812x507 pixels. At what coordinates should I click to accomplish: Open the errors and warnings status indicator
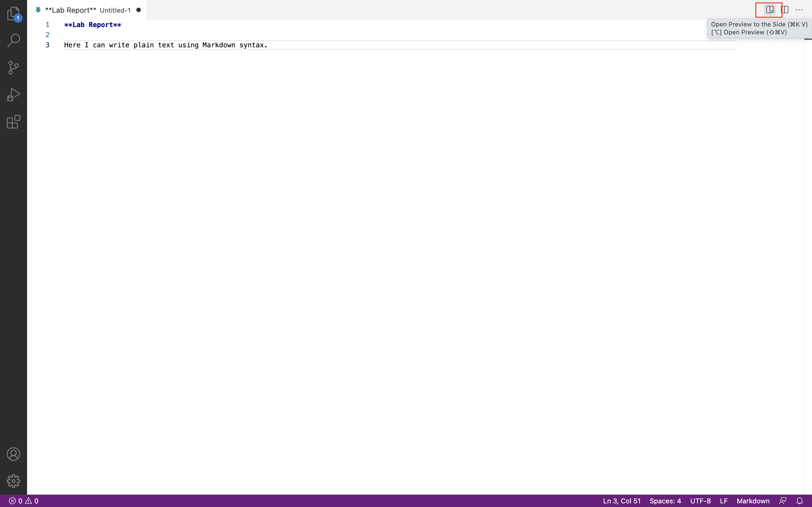point(23,501)
